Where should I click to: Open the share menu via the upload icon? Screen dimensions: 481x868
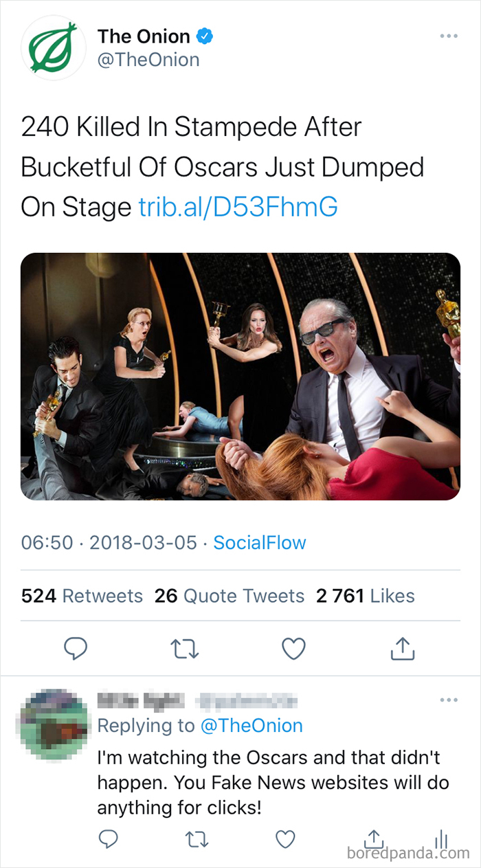(404, 647)
